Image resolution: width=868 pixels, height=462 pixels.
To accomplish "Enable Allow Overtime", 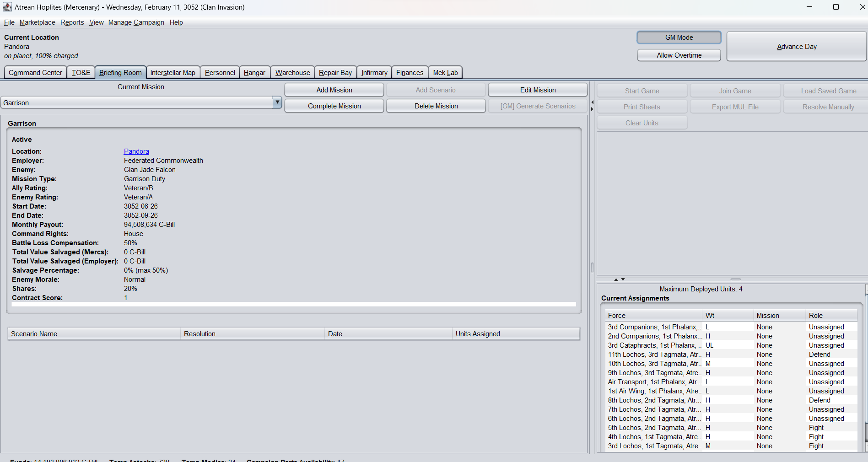I will click(679, 55).
